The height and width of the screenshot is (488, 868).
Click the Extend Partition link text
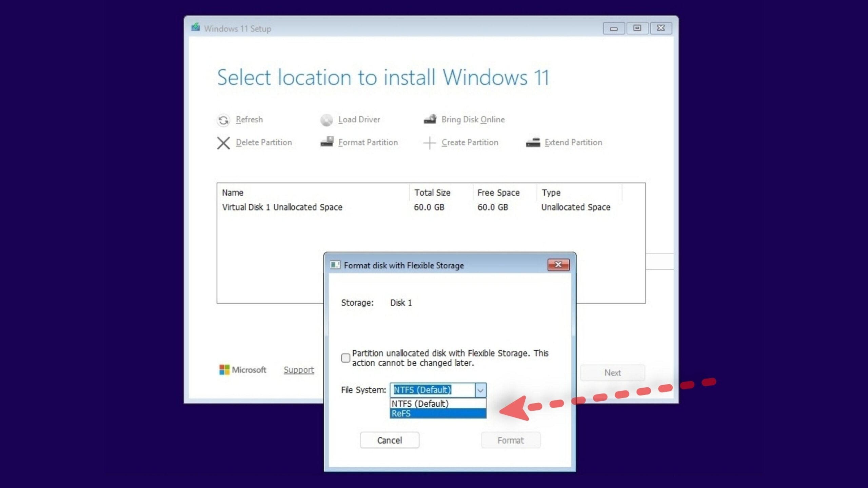[573, 142]
